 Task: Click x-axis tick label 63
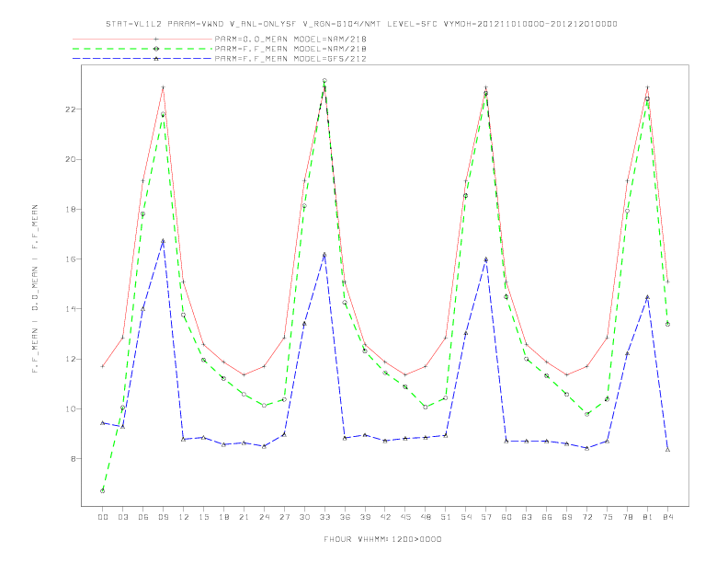[x=527, y=517]
